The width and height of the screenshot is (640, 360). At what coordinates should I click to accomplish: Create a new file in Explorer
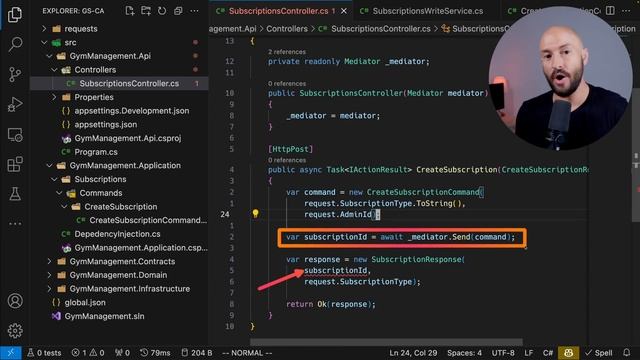click(130, 11)
